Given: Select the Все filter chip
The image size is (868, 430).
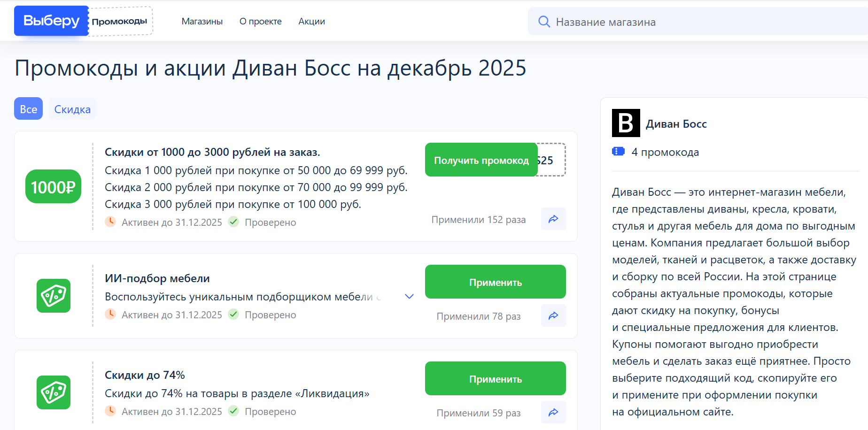Looking at the screenshot, I should [28, 108].
